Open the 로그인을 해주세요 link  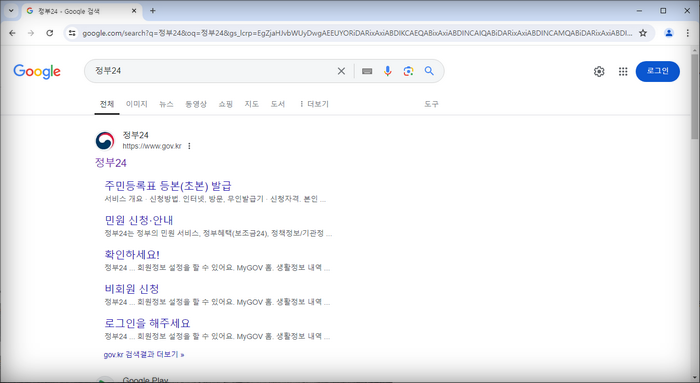pos(147,323)
